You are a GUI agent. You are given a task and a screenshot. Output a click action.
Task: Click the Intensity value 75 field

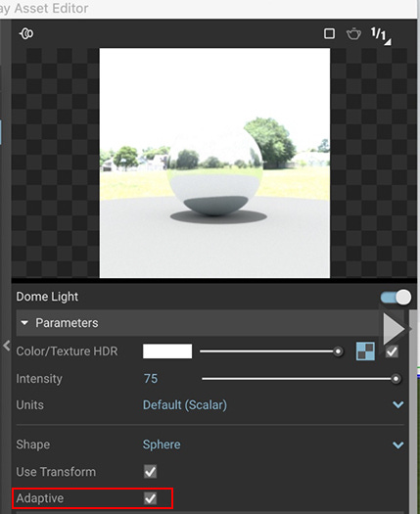pyautogui.click(x=151, y=379)
